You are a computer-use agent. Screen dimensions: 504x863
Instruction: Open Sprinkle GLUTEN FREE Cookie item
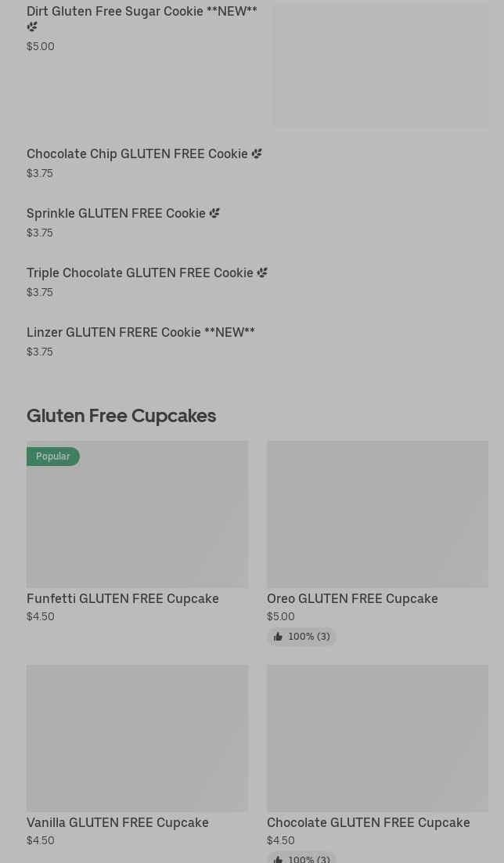pyautogui.click(x=116, y=214)
